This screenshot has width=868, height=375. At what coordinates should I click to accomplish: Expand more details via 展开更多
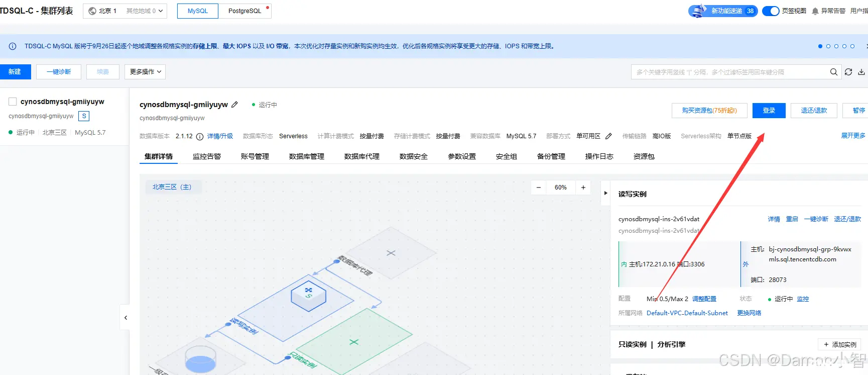click(x=853, y=136)
